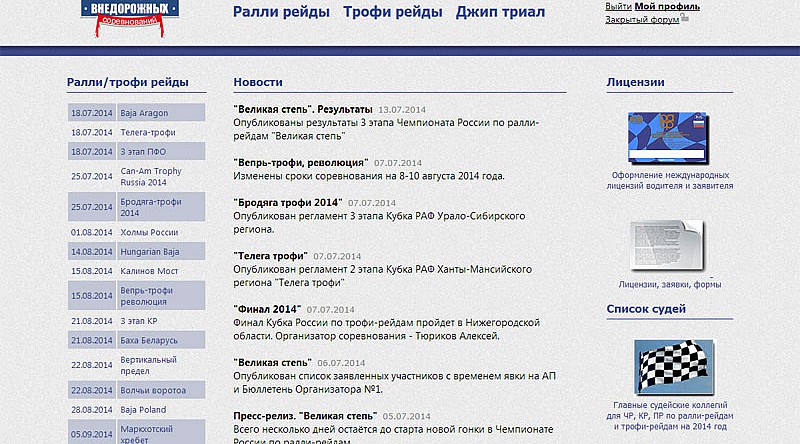Open the Ралли рейды menu section

coord(281,12)
